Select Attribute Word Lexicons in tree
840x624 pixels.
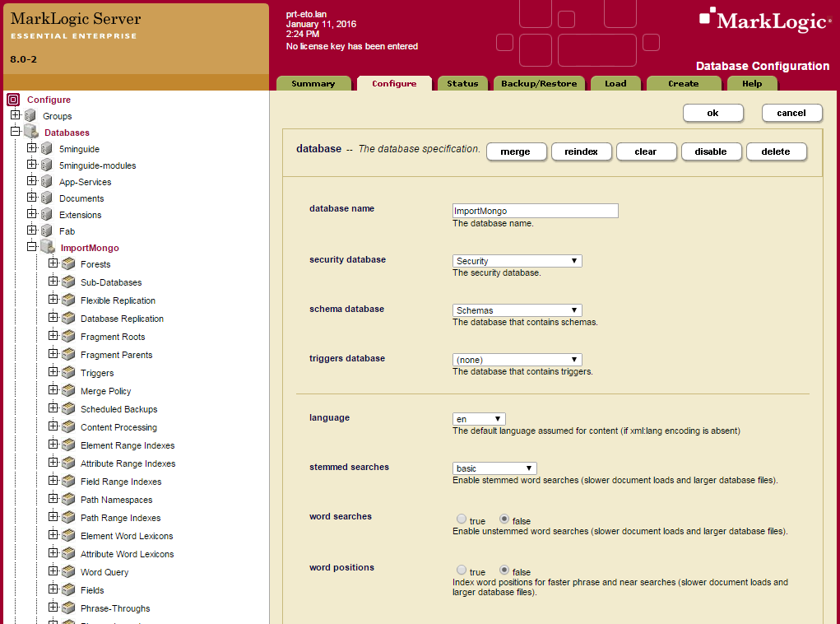(127, 554)
